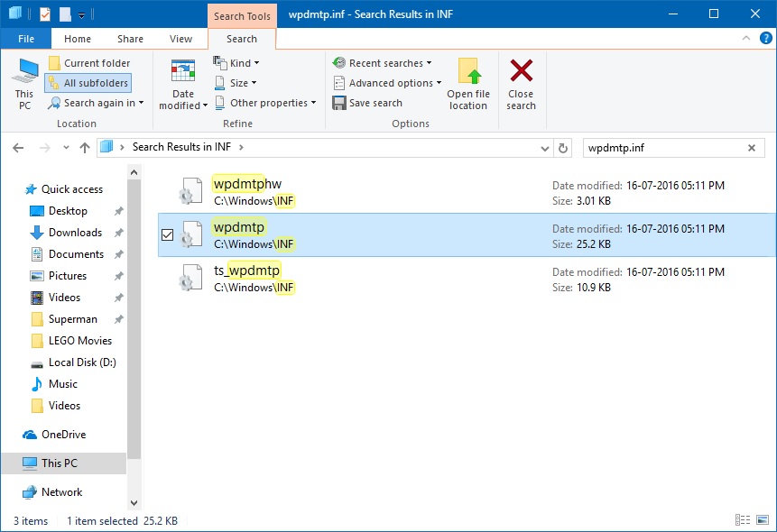Click the address bar path Search Results in INF

coord(181,147)
